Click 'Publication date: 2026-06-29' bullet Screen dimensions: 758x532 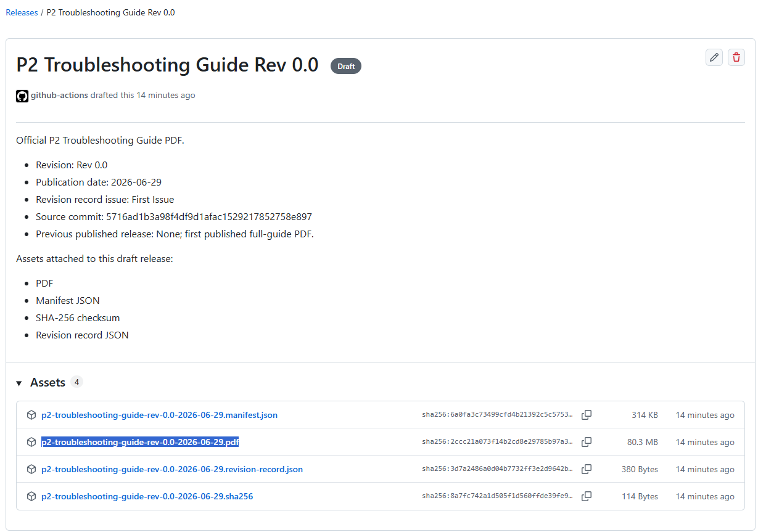[x=99, y=182]
